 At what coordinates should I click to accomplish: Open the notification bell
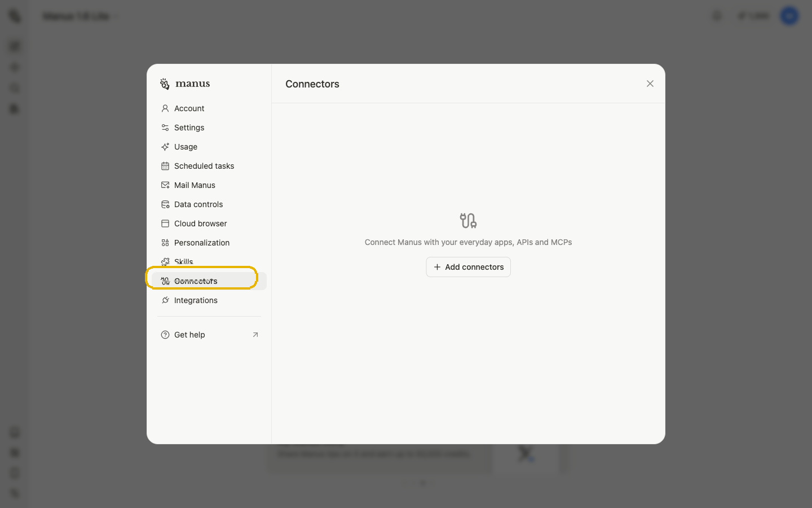tap(716, 16)
